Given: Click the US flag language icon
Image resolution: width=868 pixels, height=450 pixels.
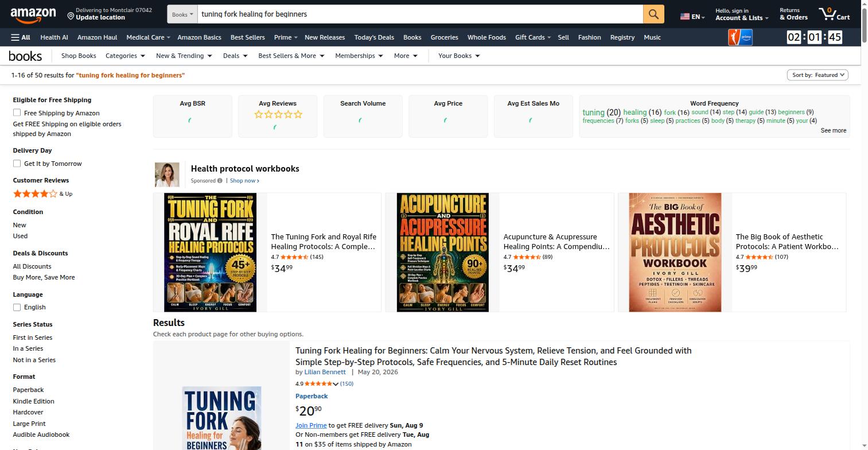Looking at the screenshot, I should 684,17.
